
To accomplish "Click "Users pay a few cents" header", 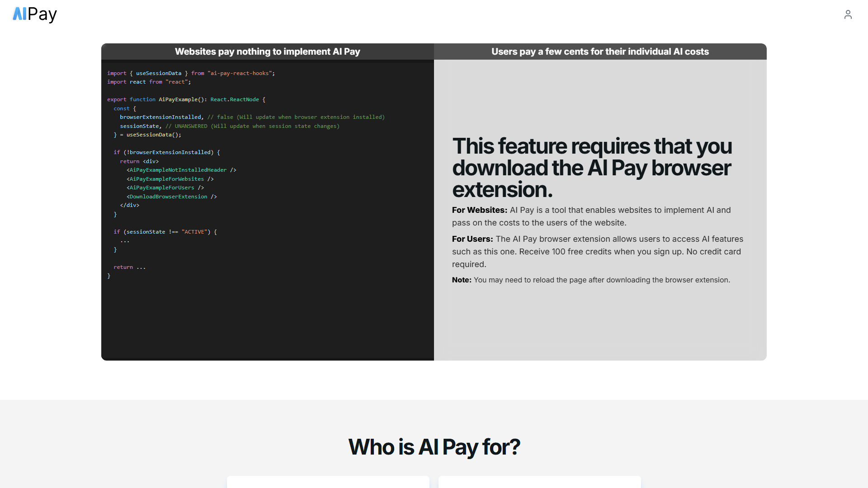I will (600, 52).
